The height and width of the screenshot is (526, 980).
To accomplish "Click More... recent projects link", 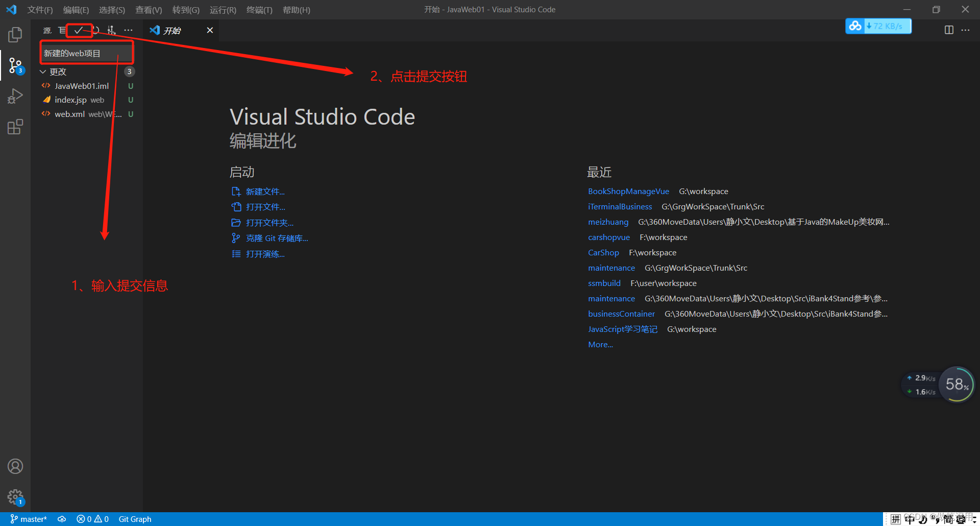I will coord(600,344).
